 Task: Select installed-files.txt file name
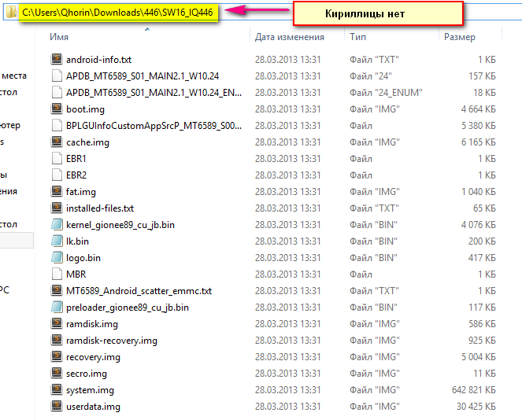tap(100, 208)
